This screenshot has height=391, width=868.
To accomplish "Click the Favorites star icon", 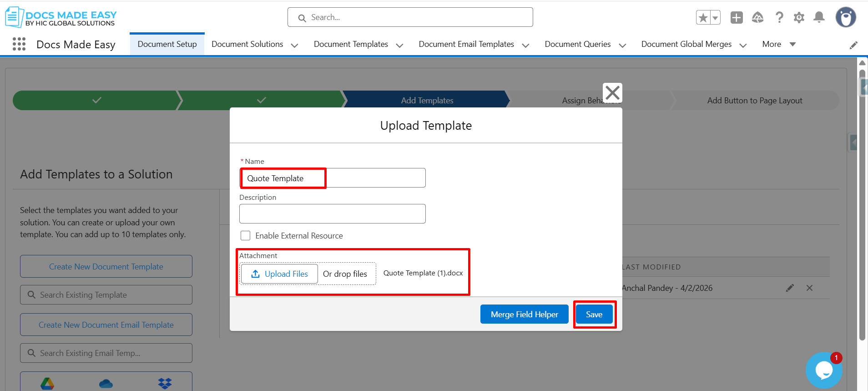I will pyautogui.click(x=703, y=18).
